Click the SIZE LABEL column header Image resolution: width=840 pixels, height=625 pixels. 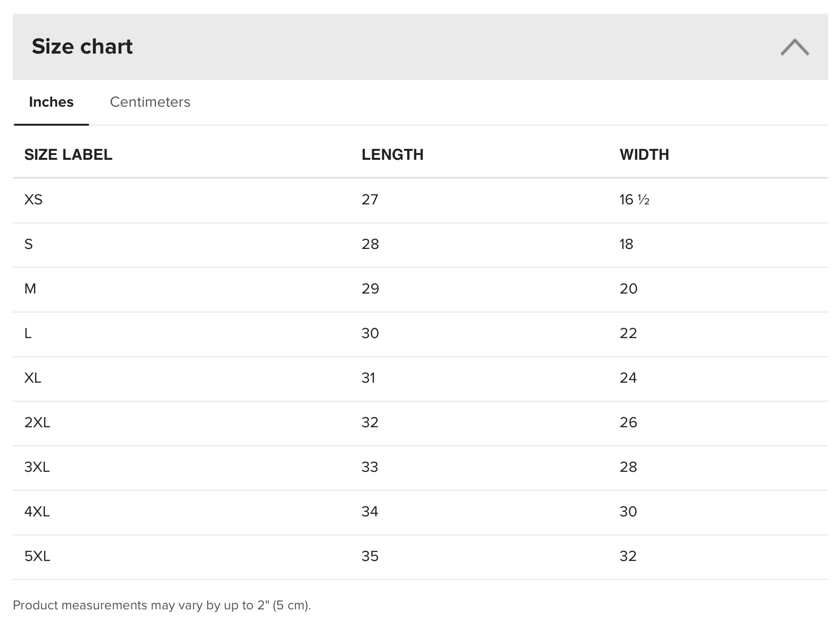[68, 155]
